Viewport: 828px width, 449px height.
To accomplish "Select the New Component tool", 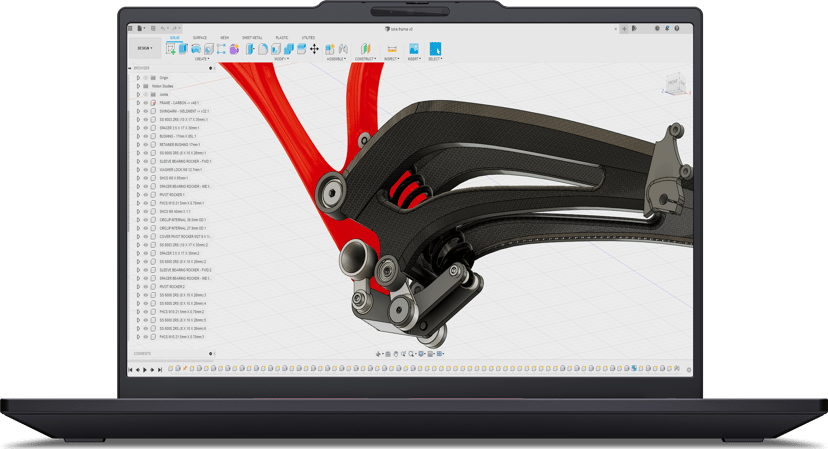I will (330, 49).
